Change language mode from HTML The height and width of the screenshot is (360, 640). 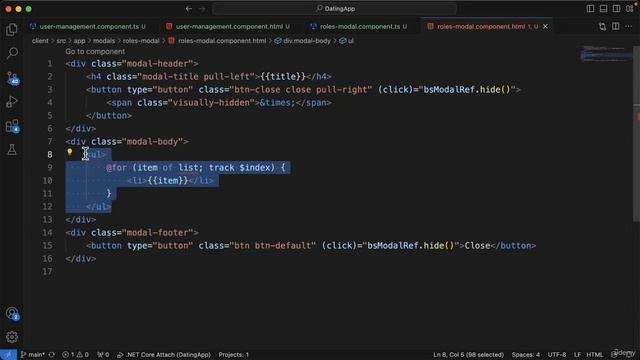[595, 355]
